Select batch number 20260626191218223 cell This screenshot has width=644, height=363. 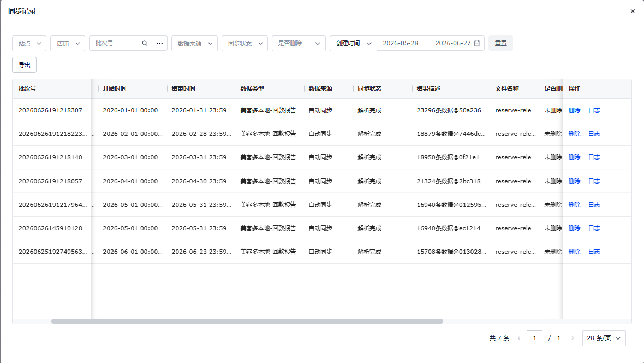coord(52,134)
